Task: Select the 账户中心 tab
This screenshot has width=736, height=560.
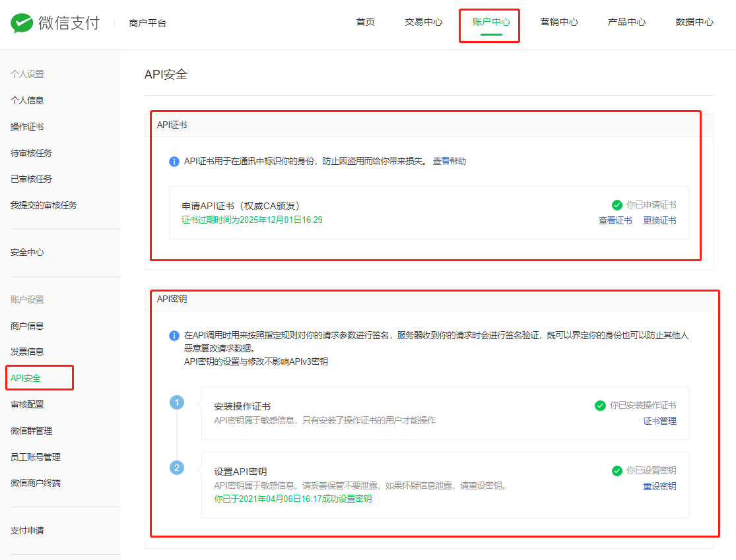Action: pos(491,22)
